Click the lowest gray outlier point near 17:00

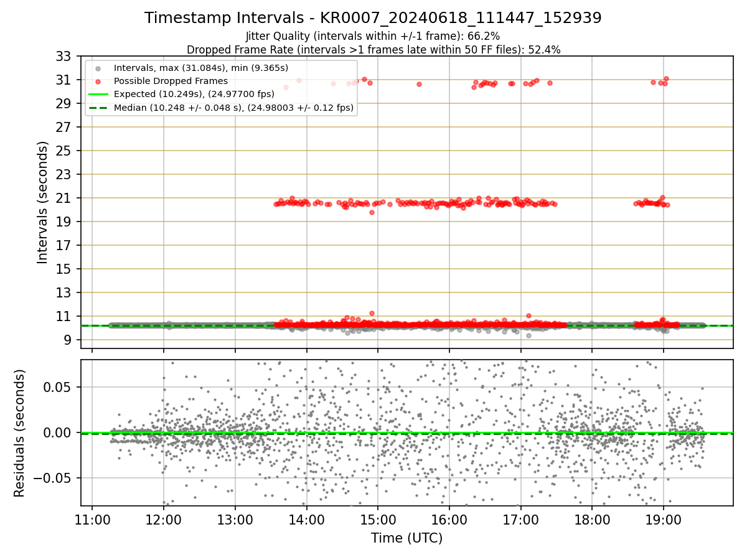[x=529, y=335]
